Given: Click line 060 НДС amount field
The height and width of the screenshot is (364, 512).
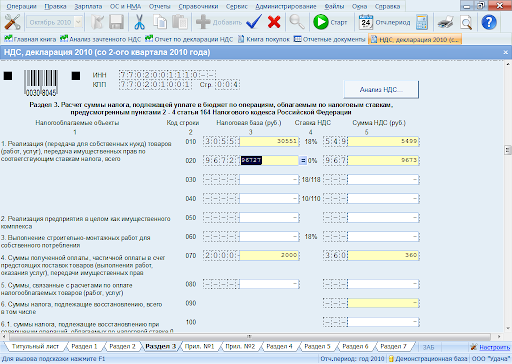Looking at the screenshot, I should point(383,237).
